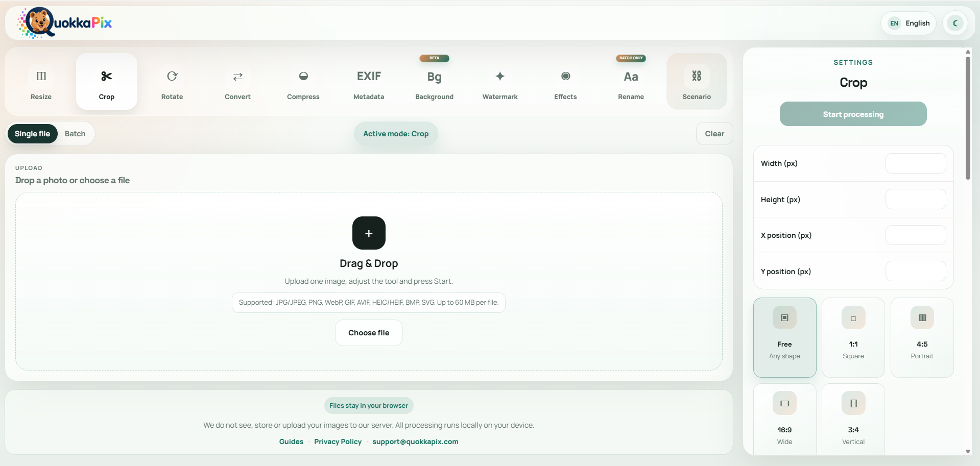Open the English language selector
The height and width of the screenshot is (466, 980).
pos(909,23)
